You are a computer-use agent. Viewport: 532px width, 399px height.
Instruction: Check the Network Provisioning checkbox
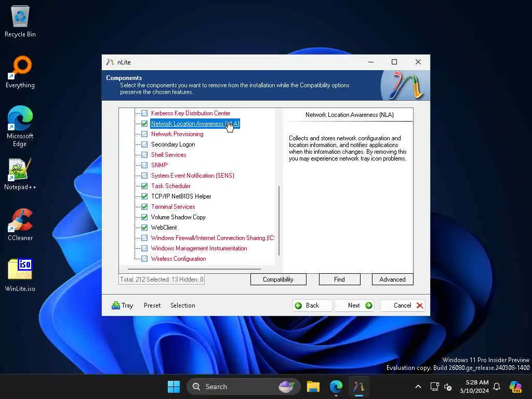[144, 134]
